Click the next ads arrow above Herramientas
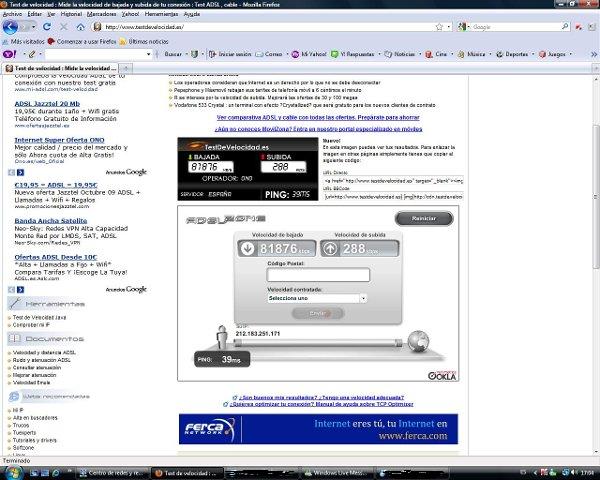This screenshot has height=480, width=600. point(20,290)
